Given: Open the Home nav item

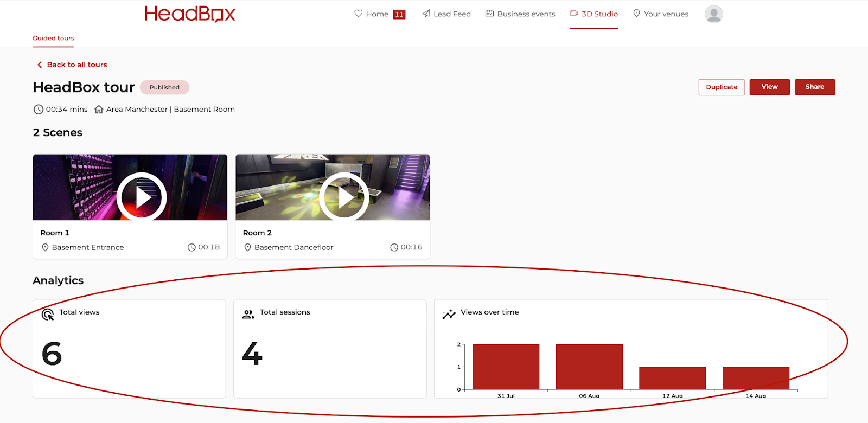Looking at the screenshot, I should point(377,14).
